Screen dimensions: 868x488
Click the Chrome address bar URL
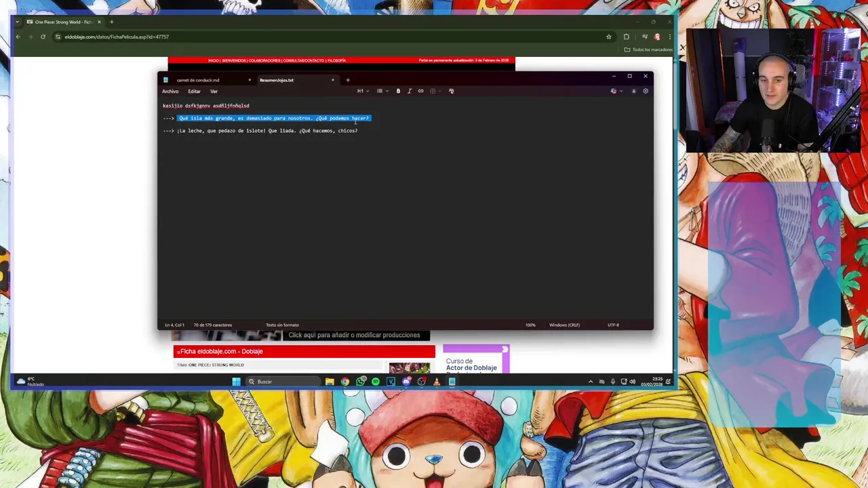point(117,37)
